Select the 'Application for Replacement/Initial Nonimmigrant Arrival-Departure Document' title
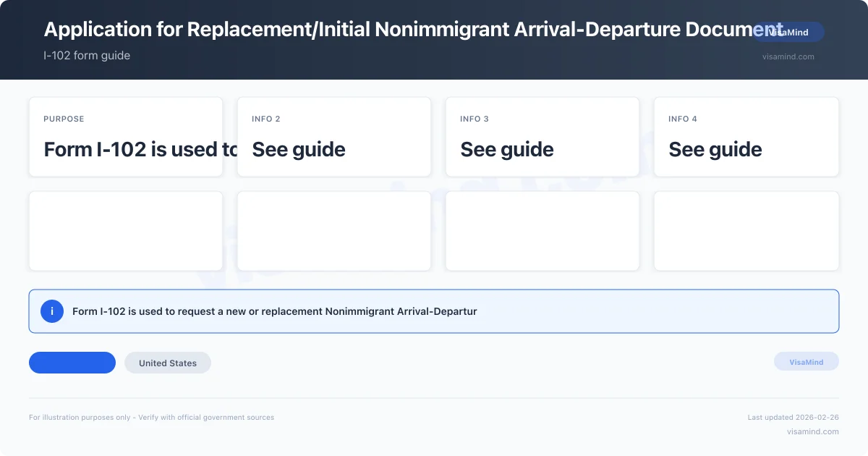 [x=414, y=29]
